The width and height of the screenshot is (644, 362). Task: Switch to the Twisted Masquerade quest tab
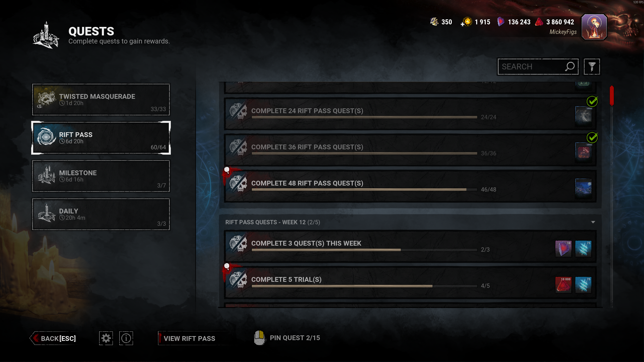click(x=101, y=100)
